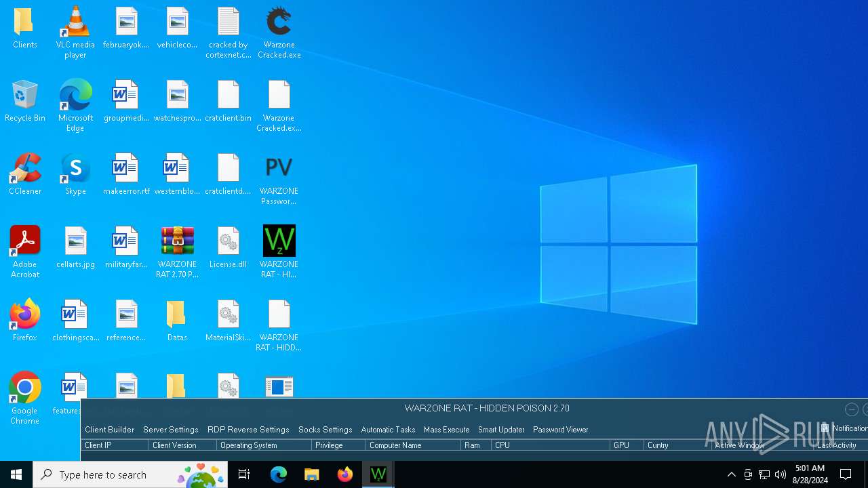Open Server Settings menu

click(x=170, y=430)
